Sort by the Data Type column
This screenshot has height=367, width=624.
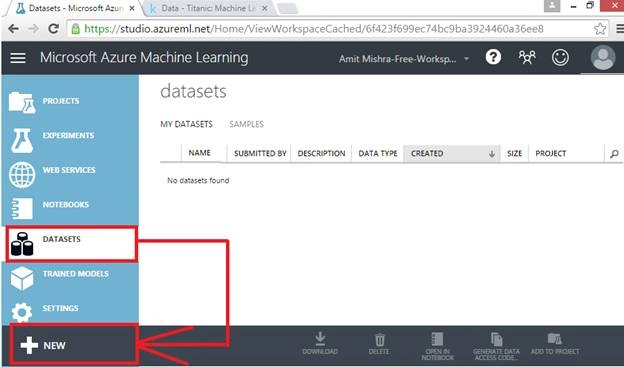[378, 153]
